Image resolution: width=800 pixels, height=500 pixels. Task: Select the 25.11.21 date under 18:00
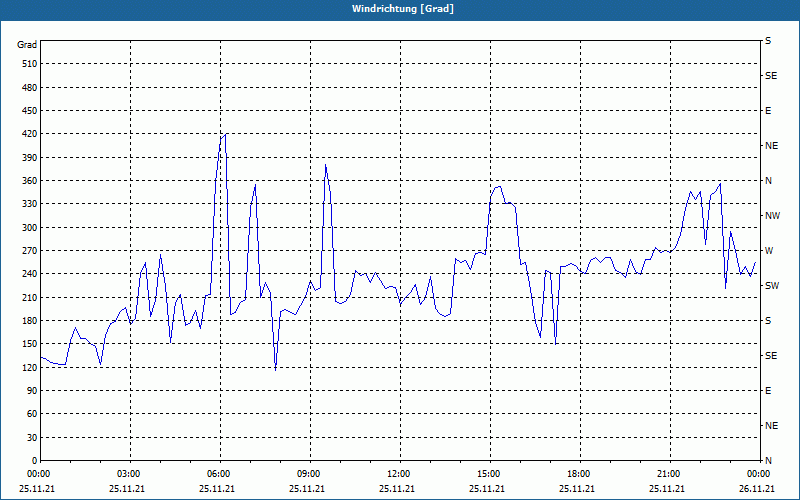[577, 488]
